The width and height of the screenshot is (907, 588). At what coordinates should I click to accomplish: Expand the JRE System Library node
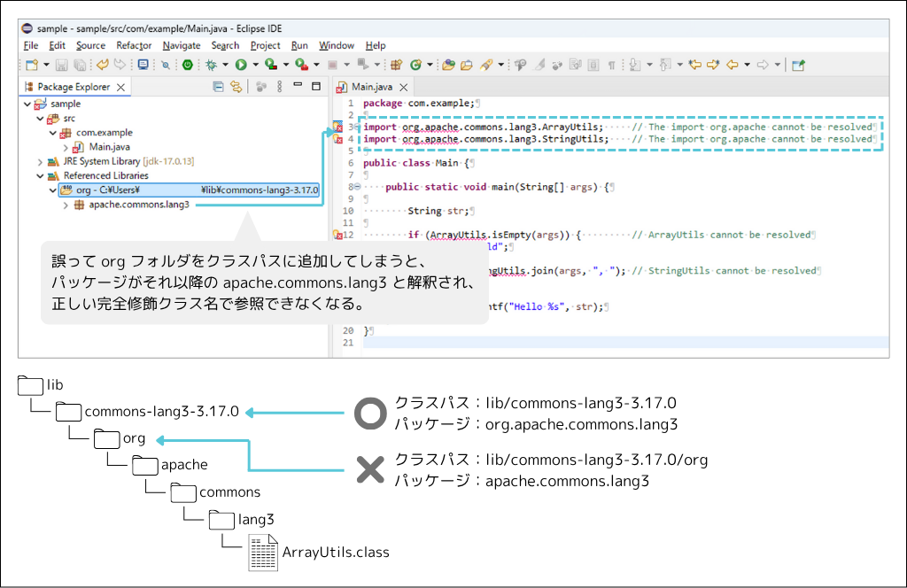pos(40,161)
